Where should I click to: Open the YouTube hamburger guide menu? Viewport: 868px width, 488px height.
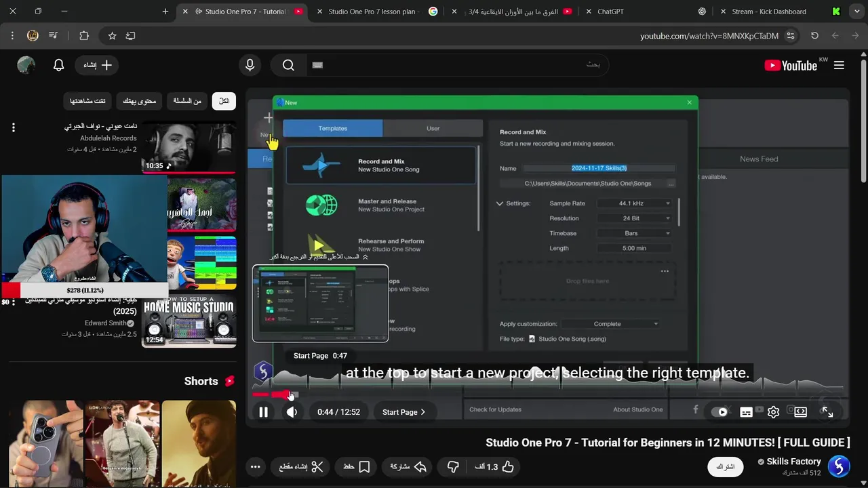[x=839, y=65]
